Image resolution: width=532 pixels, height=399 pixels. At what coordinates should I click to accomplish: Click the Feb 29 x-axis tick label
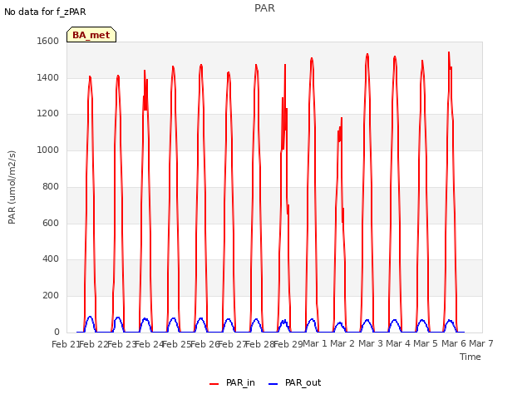pyautogui.click(x=288, y=344)
